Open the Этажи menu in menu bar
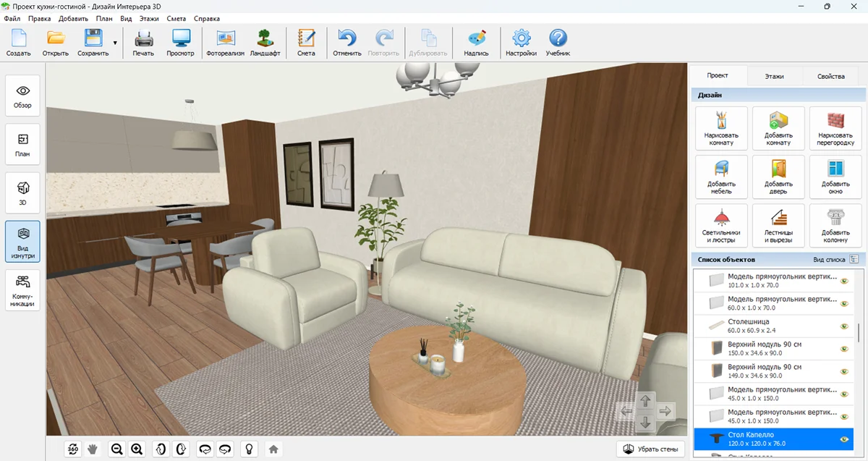868x461 pixels. point(148,18)
